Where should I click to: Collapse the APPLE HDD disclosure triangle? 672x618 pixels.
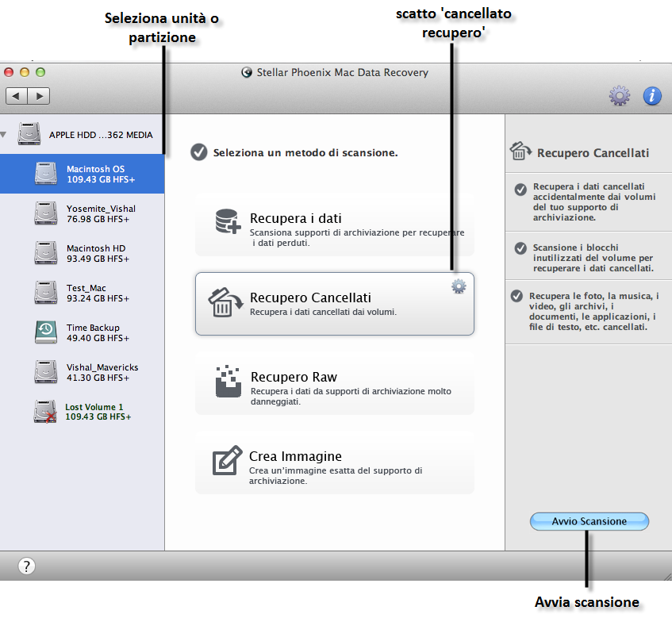pyautogui.click(x=3, y=135)
